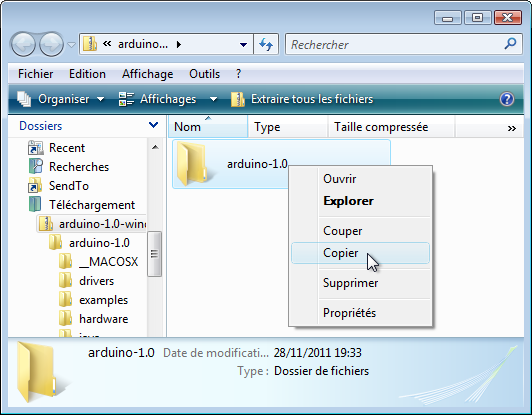Select arduino-1.0-win zip in tree
The height and width of the screenshot is (415, 532).
[102, 224]
